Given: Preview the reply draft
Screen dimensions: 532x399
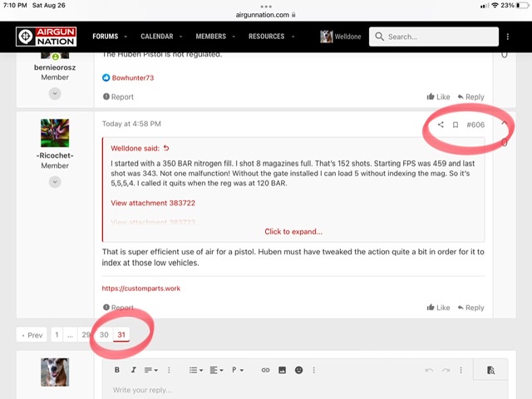Looking at the screenshot, I should click(490, 370).
